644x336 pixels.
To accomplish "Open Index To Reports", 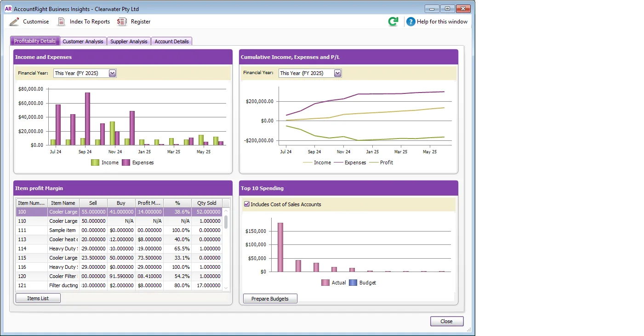I will [90, 22].
